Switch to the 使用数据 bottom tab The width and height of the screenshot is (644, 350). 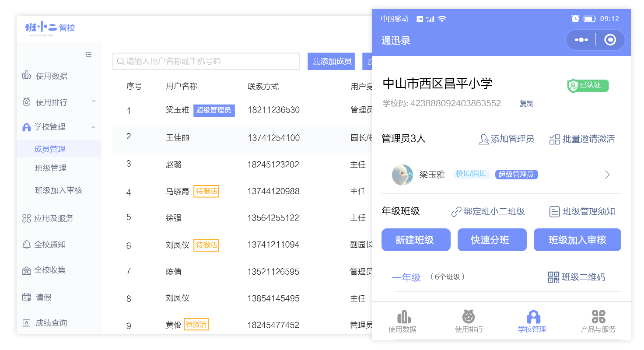click(x=402, y=322)
